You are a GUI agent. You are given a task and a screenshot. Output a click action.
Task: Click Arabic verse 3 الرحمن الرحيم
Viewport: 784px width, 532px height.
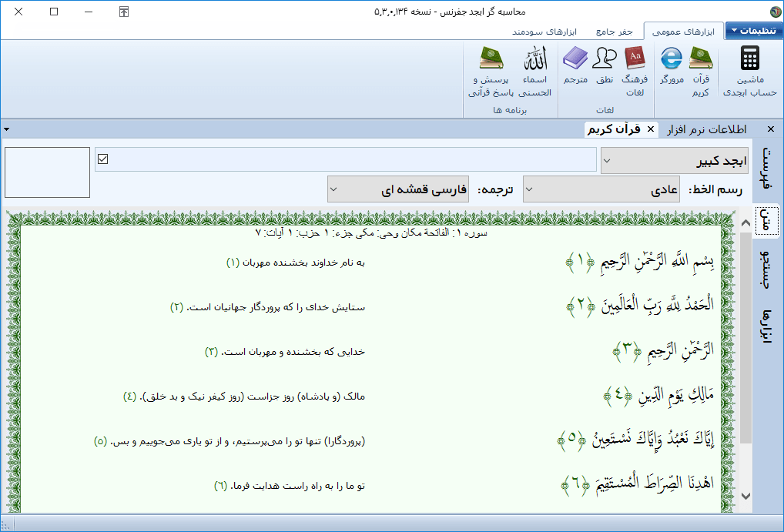click(664, 350)
